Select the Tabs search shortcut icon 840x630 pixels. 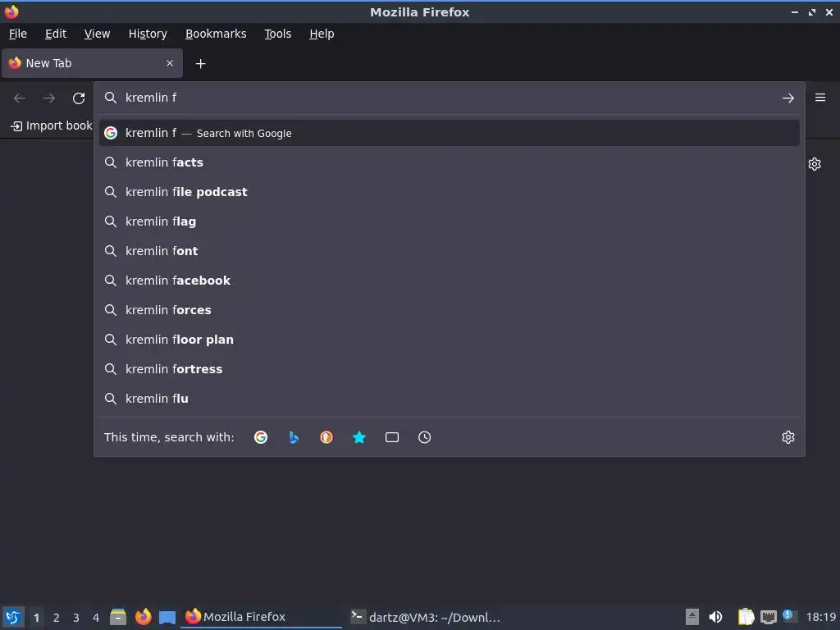click(391, 437)
